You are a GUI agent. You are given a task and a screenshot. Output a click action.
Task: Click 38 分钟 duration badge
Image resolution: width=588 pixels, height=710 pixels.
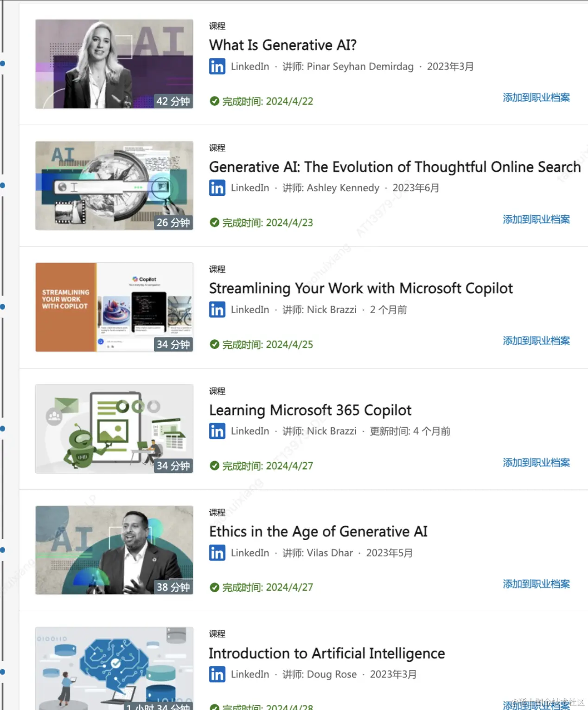tap(173, 587)
